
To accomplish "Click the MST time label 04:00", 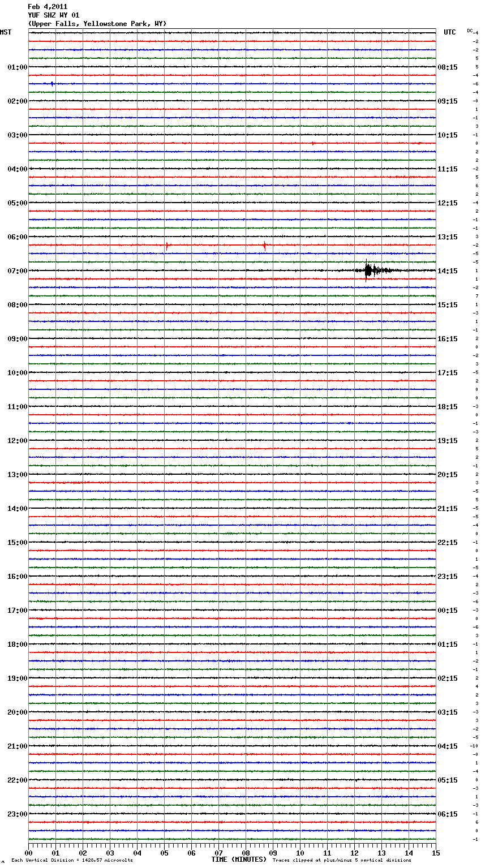I will tap(18, 169).
